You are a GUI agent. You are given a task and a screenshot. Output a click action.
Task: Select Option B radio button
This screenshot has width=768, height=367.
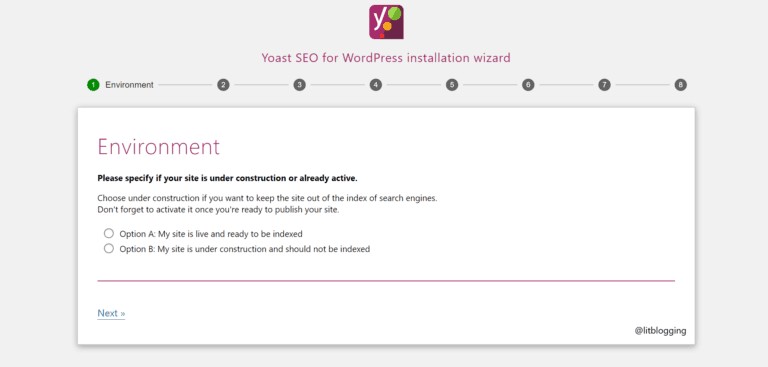pos(109,248)
